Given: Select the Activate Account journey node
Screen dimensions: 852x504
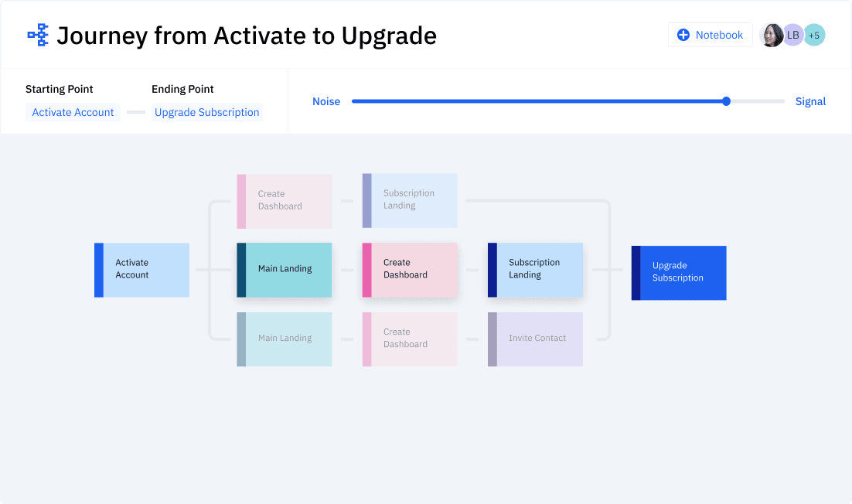Looking at the screenshot, I should pyautogui.click(x=142, y=270).
